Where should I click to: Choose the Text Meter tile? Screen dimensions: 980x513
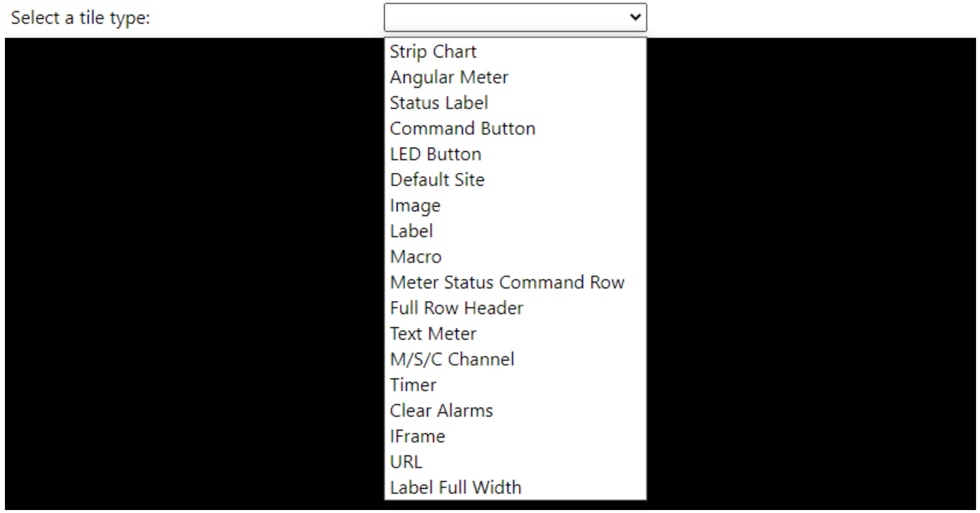click(x=433, y=334)
